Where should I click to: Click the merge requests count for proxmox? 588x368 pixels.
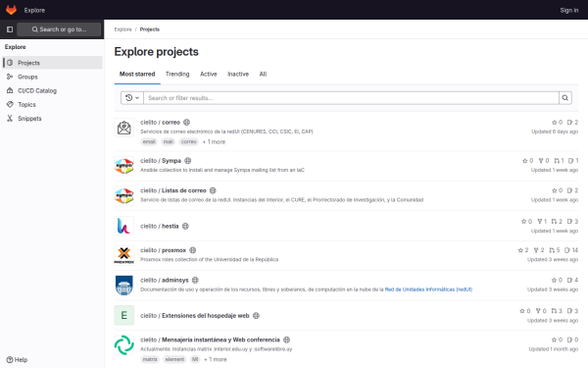tap(555, 250)
